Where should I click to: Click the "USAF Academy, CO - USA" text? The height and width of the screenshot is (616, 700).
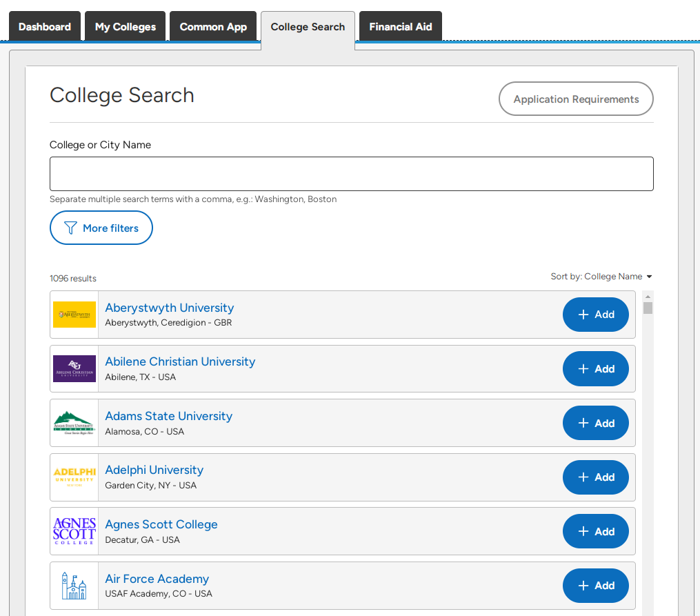pyautogui.click(x=159, y=594)
